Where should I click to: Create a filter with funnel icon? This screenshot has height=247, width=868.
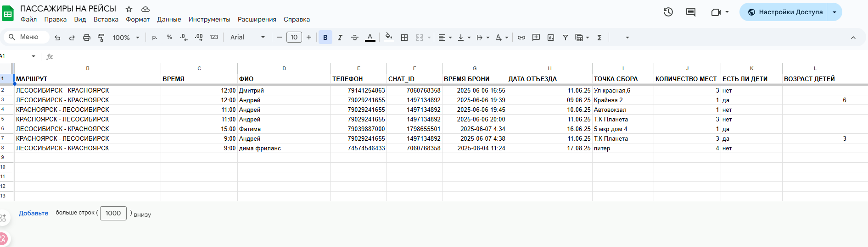point(566,38)
